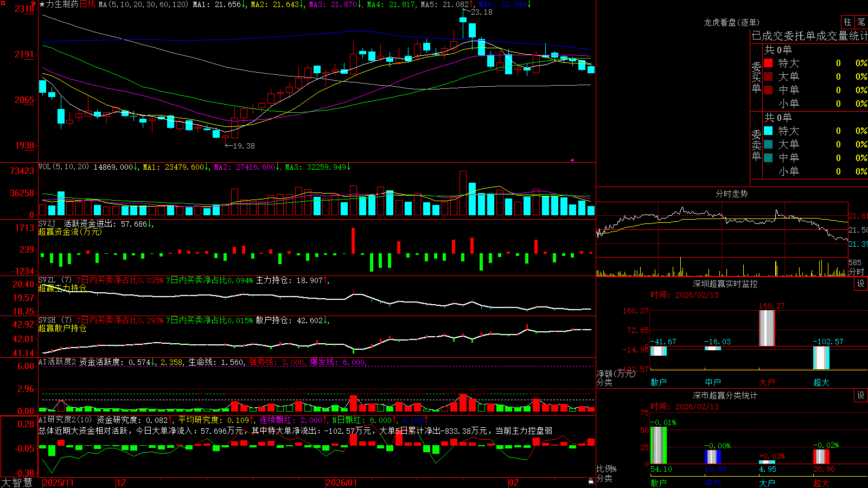
Task: Click the cyan 特大 sell-order swatch
Action: point(768,131)
